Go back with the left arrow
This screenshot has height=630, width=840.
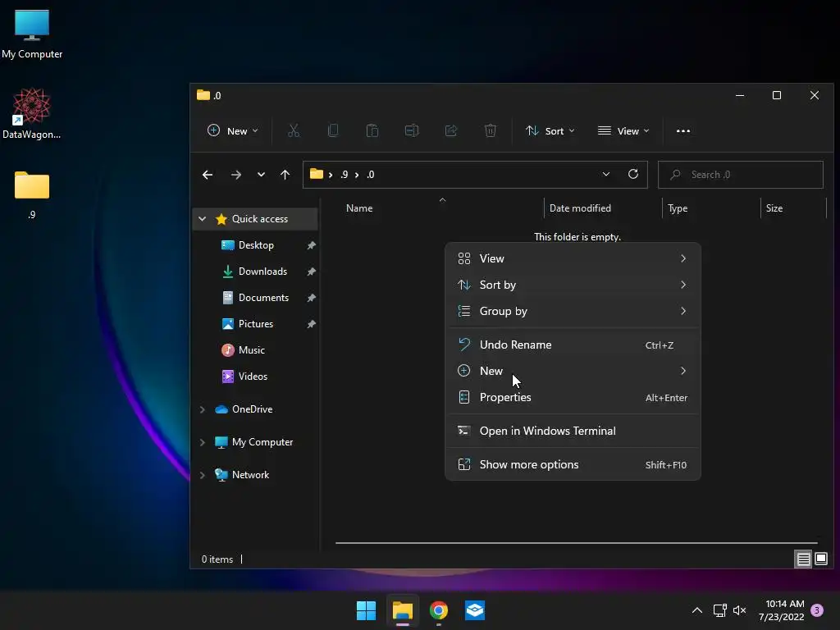tap(208, 175)
